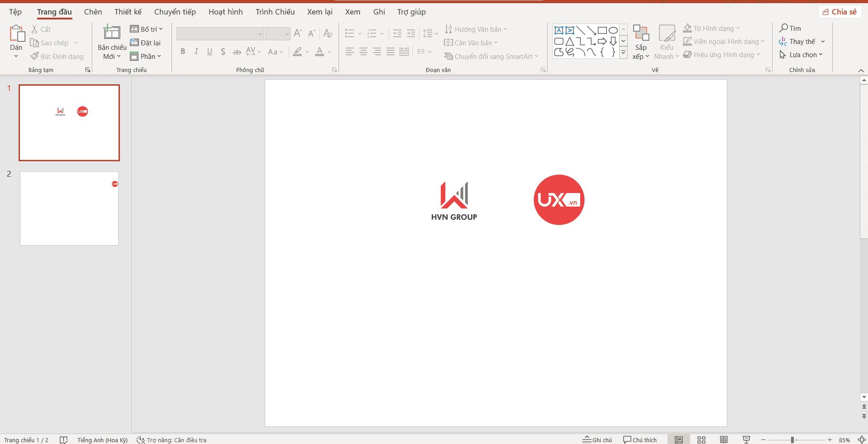
Task: Expand the Bố trí layout dropdown
Action: 146,29
